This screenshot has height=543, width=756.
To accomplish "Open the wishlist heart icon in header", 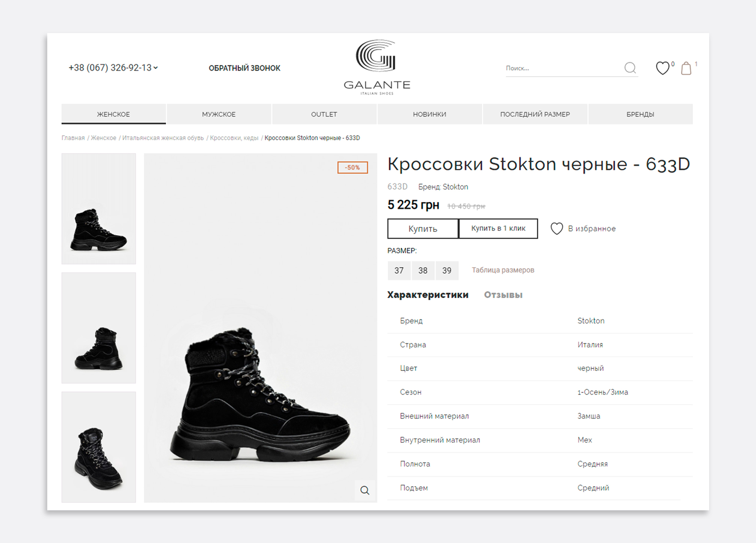I will [663, 68].
